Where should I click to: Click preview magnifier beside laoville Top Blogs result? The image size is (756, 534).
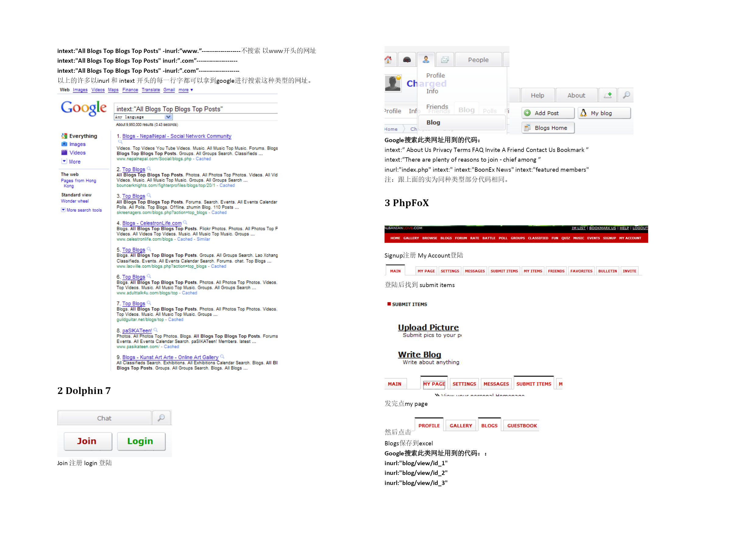(x=149, y=249)
